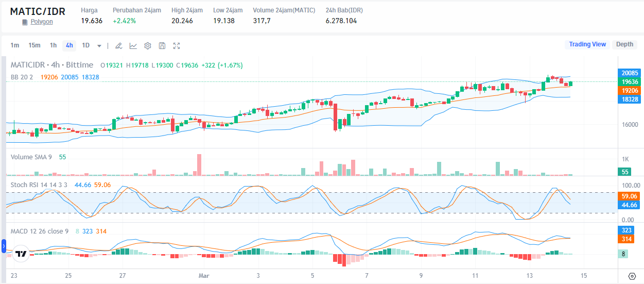Click the +2.42% 24h change value

[124, 21]
